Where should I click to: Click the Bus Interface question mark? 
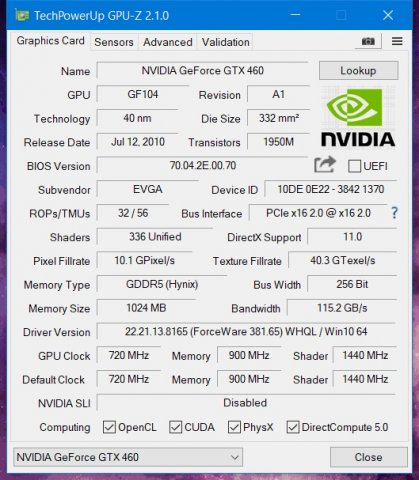tap(394, 213)
